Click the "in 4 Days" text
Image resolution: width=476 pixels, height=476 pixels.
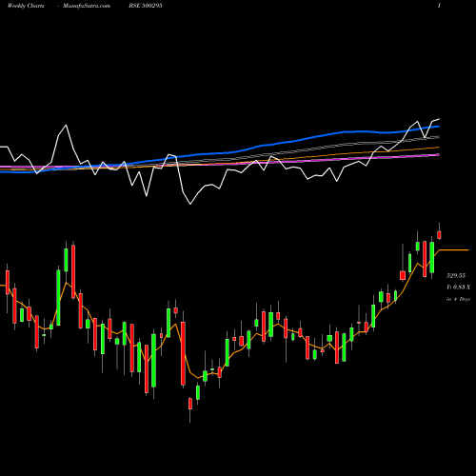click(458, 299)
